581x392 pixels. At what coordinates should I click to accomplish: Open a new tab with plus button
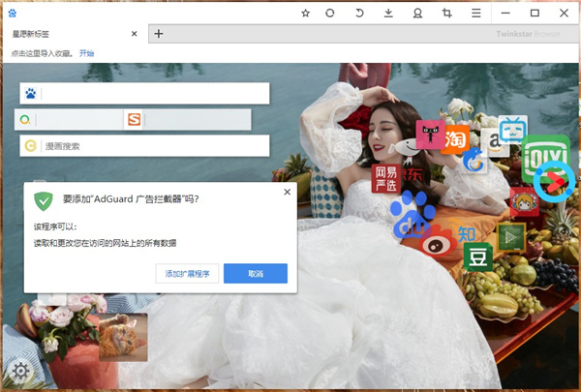159,34
